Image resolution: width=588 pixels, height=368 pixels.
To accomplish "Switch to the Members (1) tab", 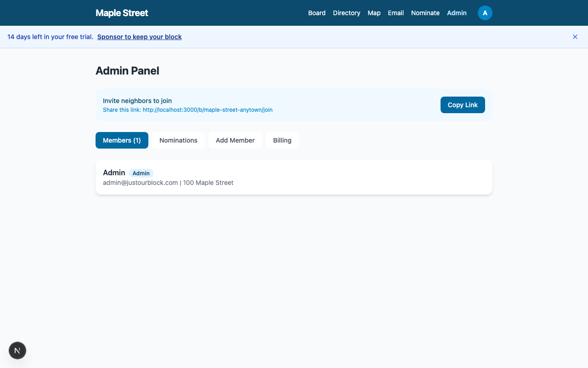I will (x=122, y=140).
